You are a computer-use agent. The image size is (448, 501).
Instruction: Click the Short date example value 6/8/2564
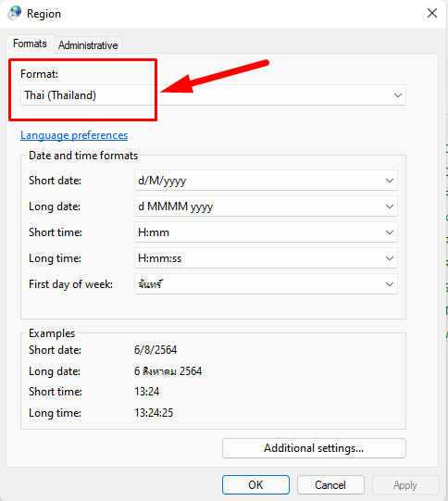pos(156,350)
